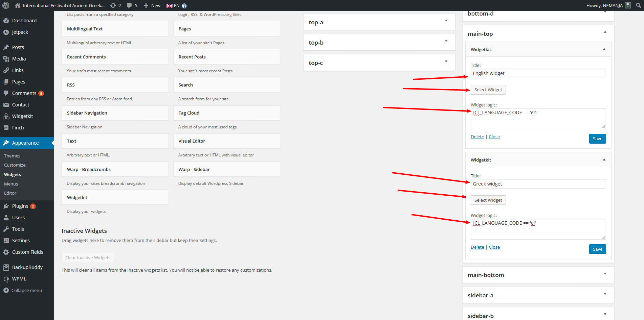
Task: Click the user avatar next to NEMANJA
Action: tap(628, 5)
